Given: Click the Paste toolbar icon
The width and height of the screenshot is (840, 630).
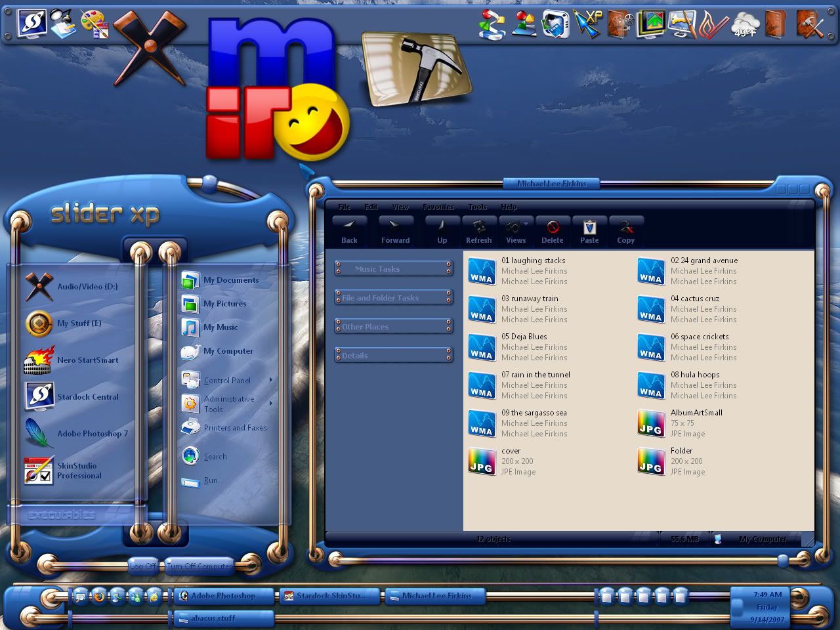Looking at the screenshot, I should pyautogui.click(x=589, y=230).
